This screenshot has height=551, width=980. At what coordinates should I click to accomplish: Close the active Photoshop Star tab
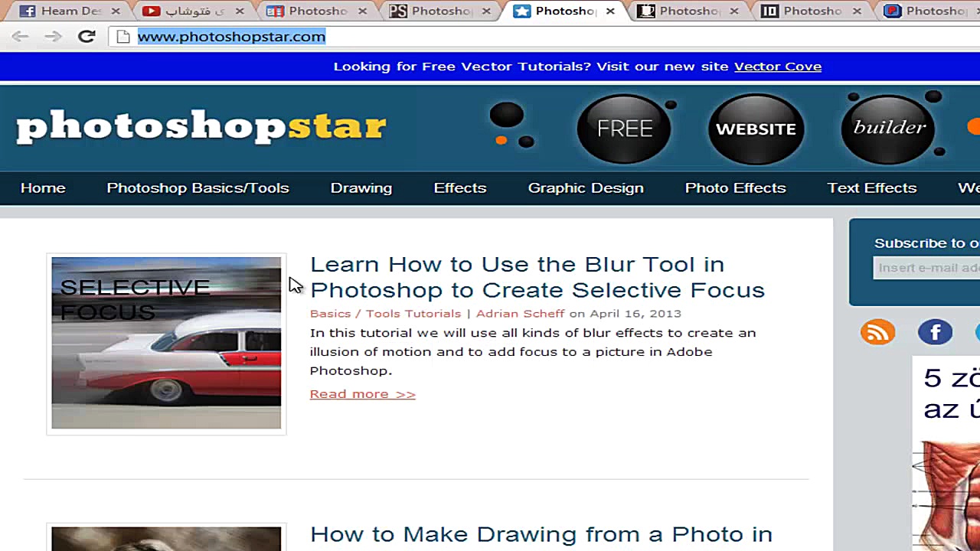tap(610, 11)
